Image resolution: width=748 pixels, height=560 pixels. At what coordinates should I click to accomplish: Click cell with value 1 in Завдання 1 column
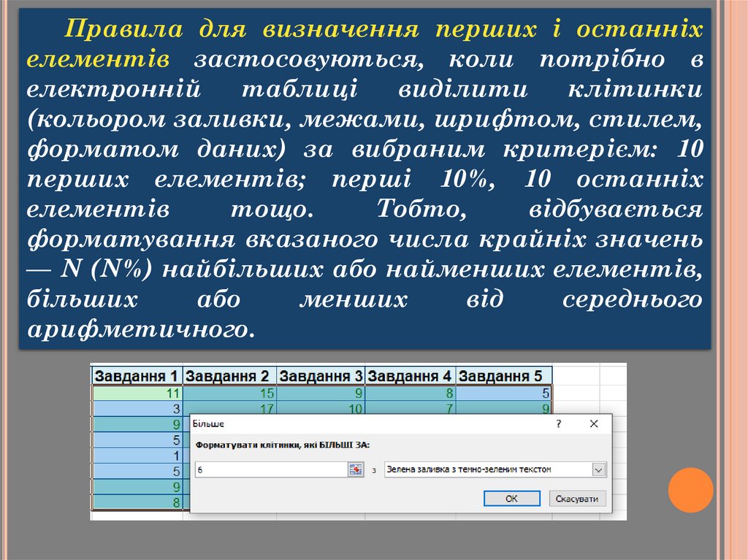[137, 456]
